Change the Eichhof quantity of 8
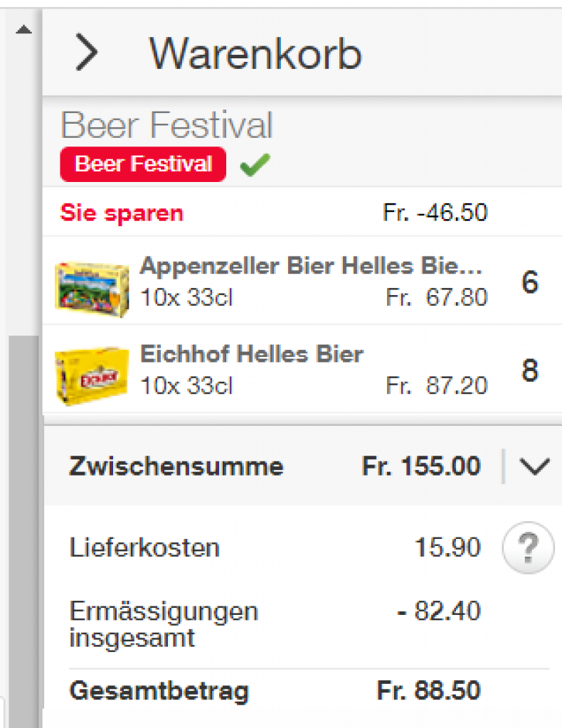Viewport: 562px width, 728px height. pyautogui.click(x=530, y=371)
